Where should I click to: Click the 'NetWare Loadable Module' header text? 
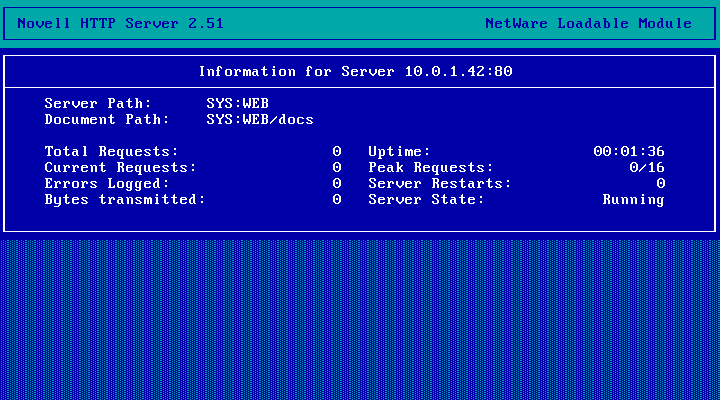588,23
